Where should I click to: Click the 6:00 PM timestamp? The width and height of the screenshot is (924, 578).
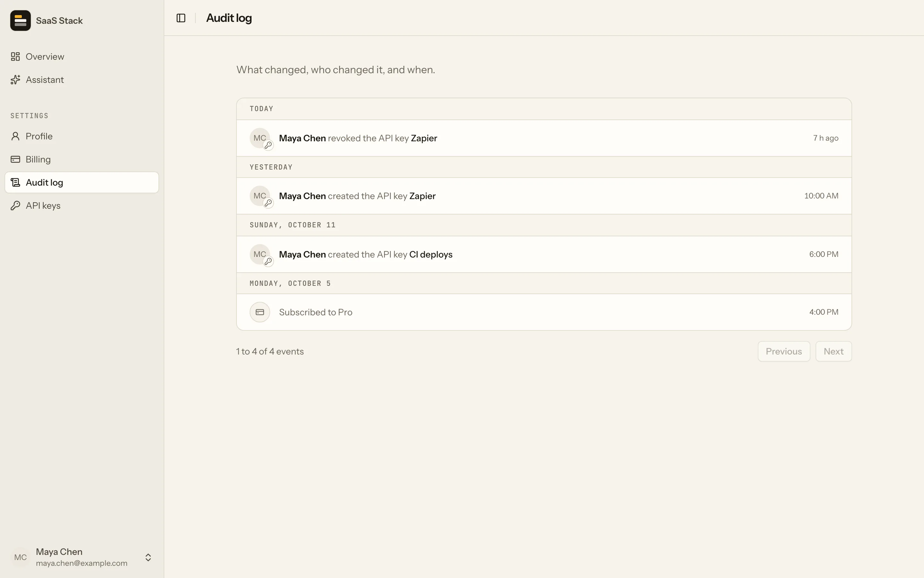point(824,254)
